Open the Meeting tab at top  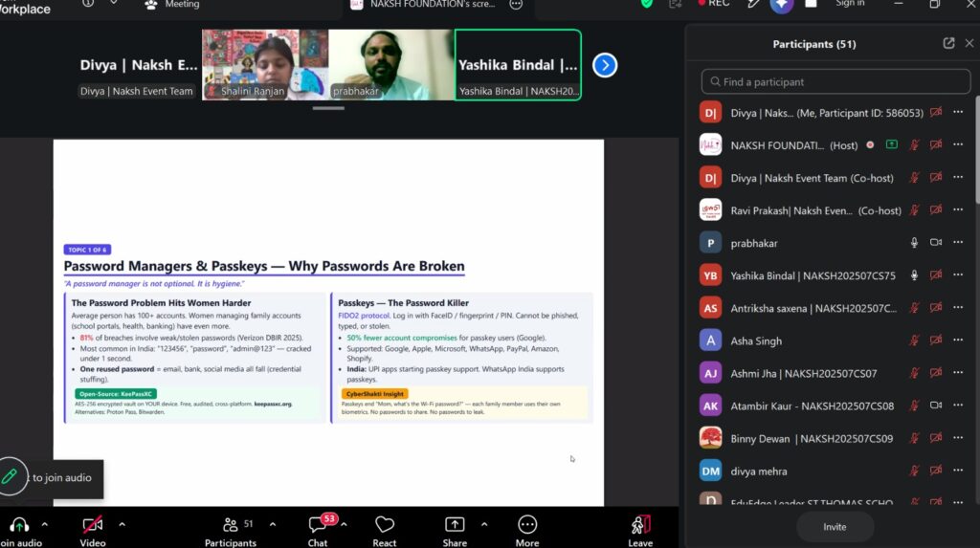(x=172, y=5)
